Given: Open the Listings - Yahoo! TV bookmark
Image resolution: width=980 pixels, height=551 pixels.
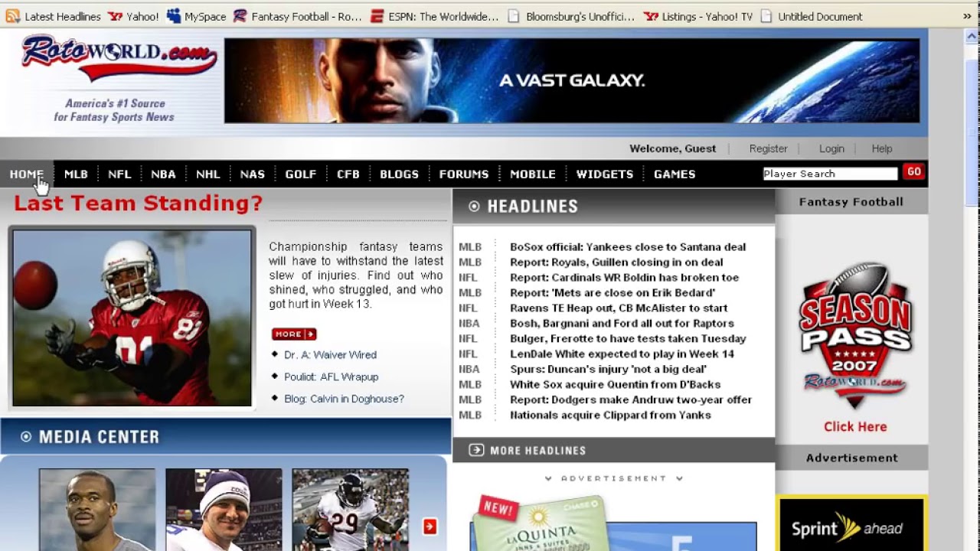Looking at the screenshot, I should point(698,16).
